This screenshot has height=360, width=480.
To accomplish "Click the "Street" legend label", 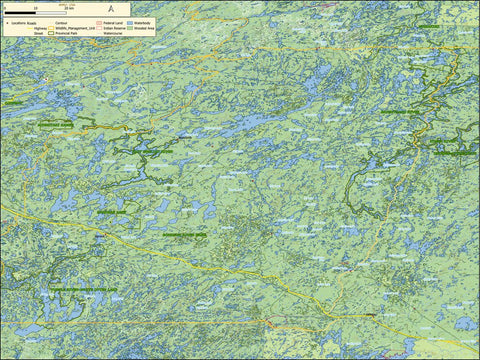I will click(x=38, y=33).
